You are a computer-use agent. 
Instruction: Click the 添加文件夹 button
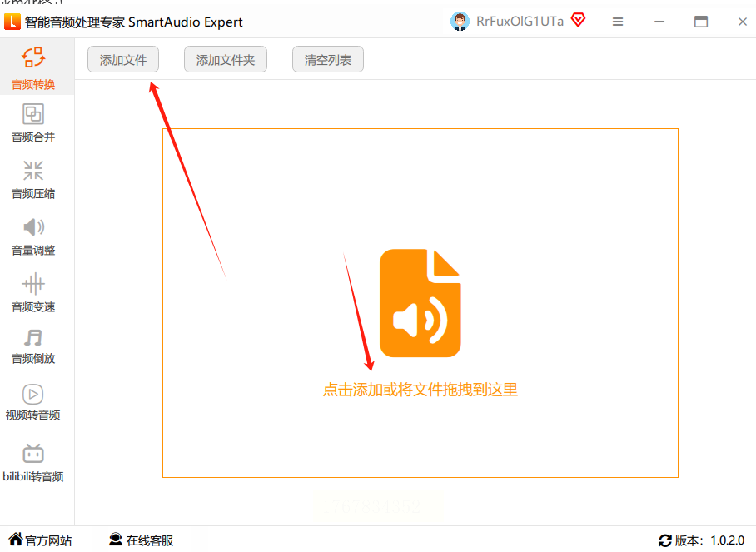pyautogui.click(x=225, y=59)
